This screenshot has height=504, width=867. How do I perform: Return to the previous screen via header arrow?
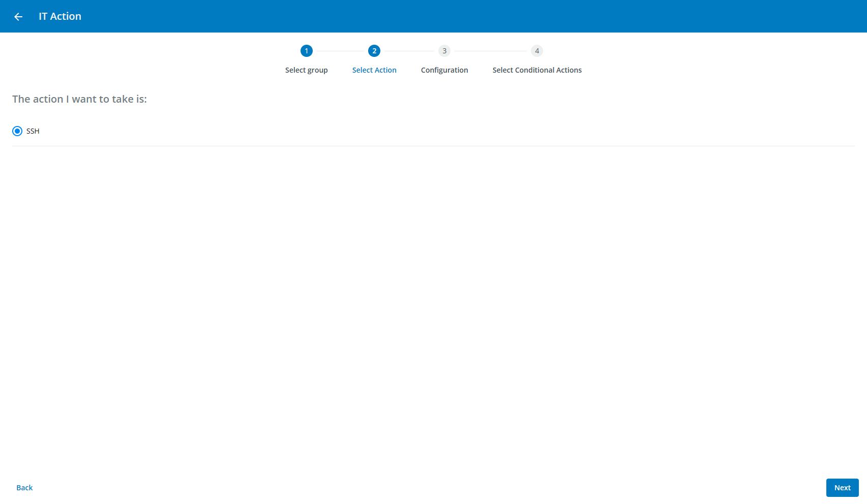pyautogui.click(x=19, y=16)
